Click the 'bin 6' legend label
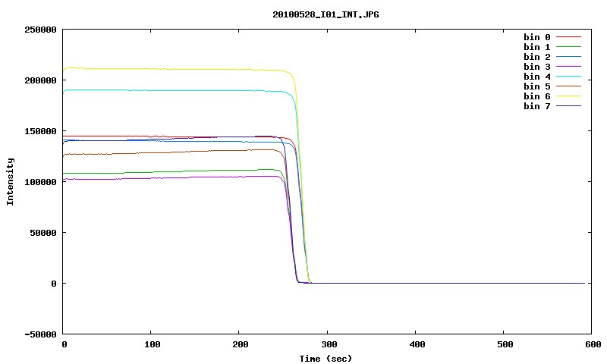Viewport: 607px width, 364px height. 537,96
